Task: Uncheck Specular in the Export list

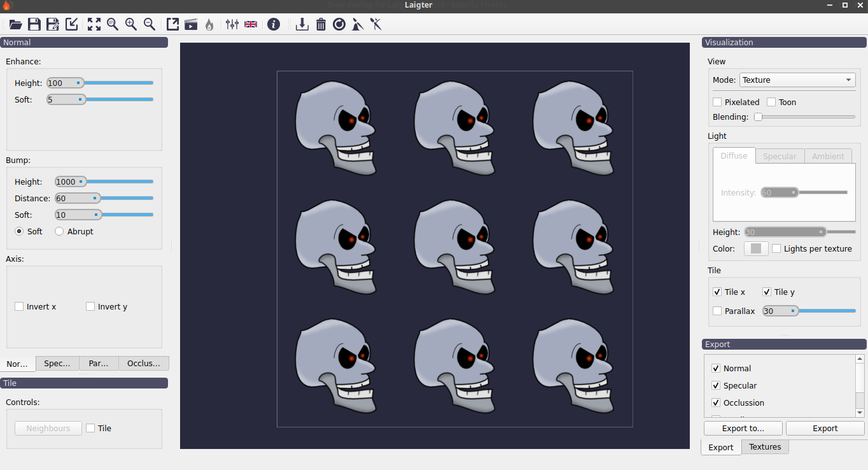Action: click(x=716, y=385)
